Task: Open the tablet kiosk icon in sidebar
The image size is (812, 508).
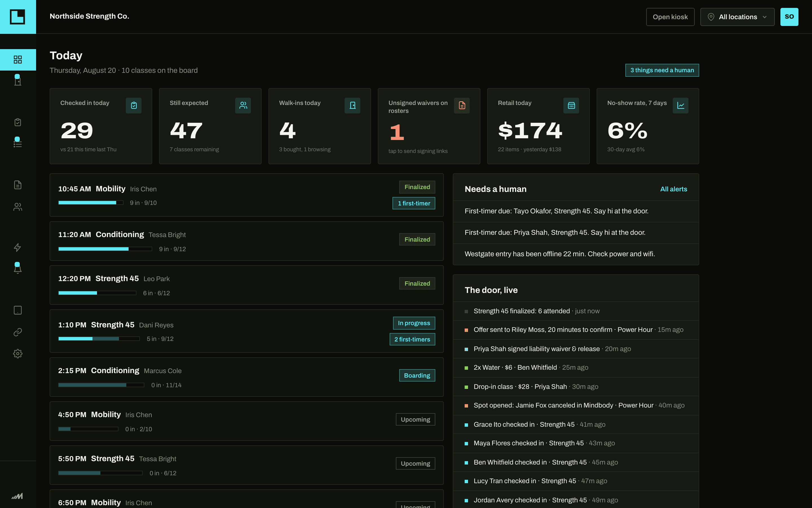Action: click(x=18, y=310)
